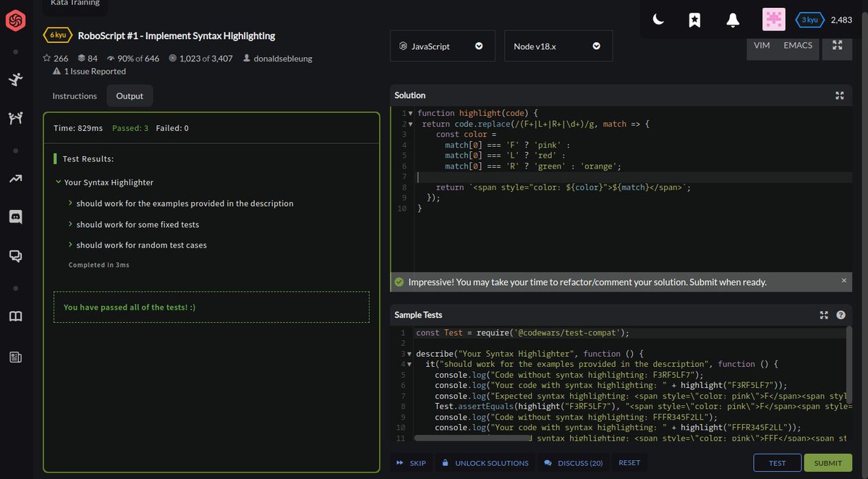Switch to the Output tab
This screenshot has height=479, width=868.
click(129, 96)
